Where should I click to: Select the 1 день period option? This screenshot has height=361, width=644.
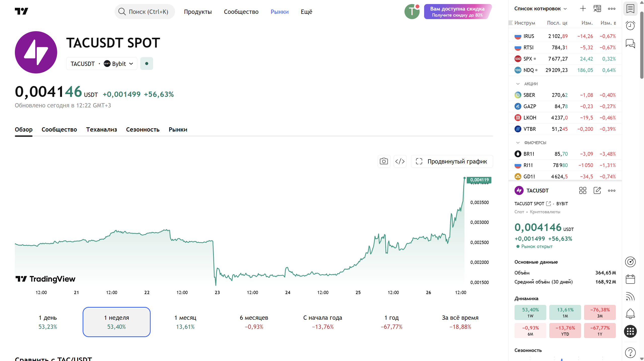click(x=48, y=322)
